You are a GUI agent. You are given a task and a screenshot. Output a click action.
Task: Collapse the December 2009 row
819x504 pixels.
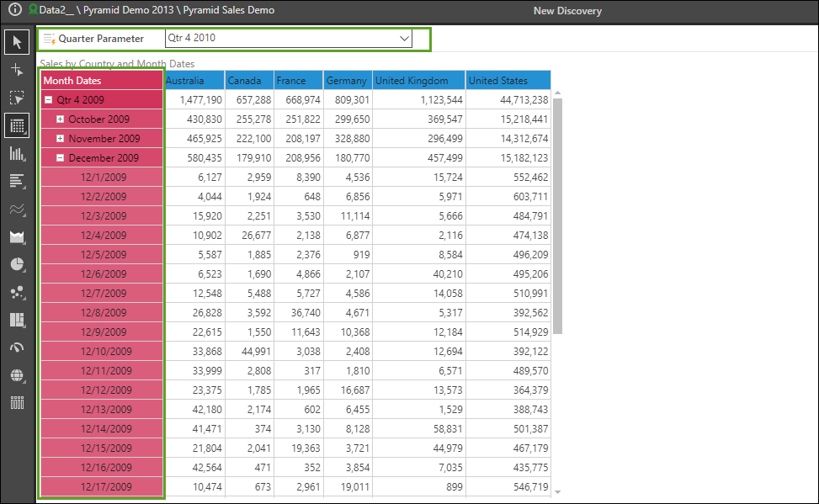tap(61, 158)
